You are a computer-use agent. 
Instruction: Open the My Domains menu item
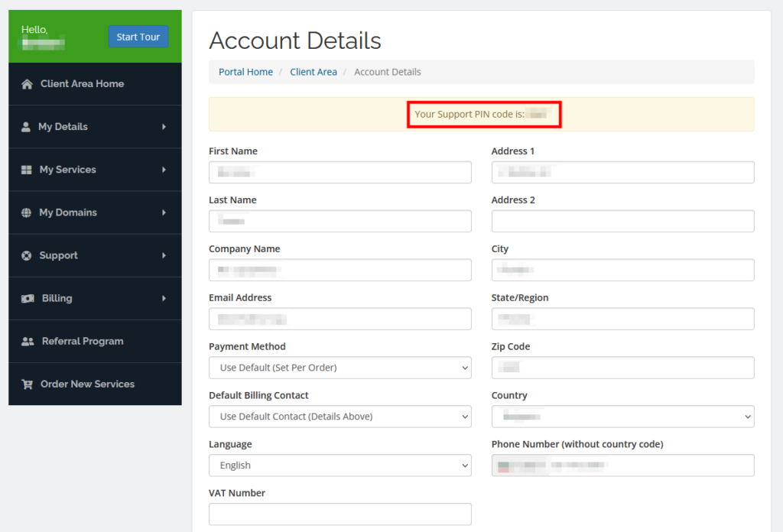(68, 212)
